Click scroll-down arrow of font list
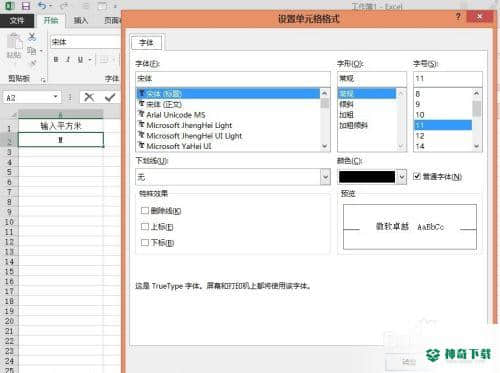This screenshot has height=373, width=500. click(325, 146)
